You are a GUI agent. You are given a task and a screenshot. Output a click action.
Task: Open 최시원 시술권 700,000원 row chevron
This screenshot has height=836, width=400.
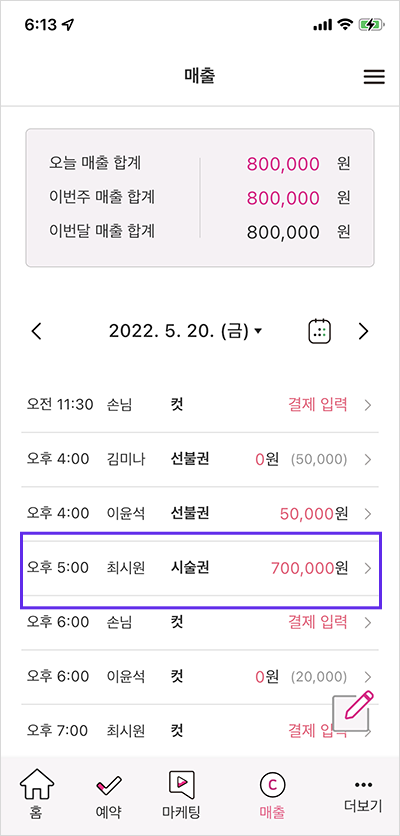367,568
